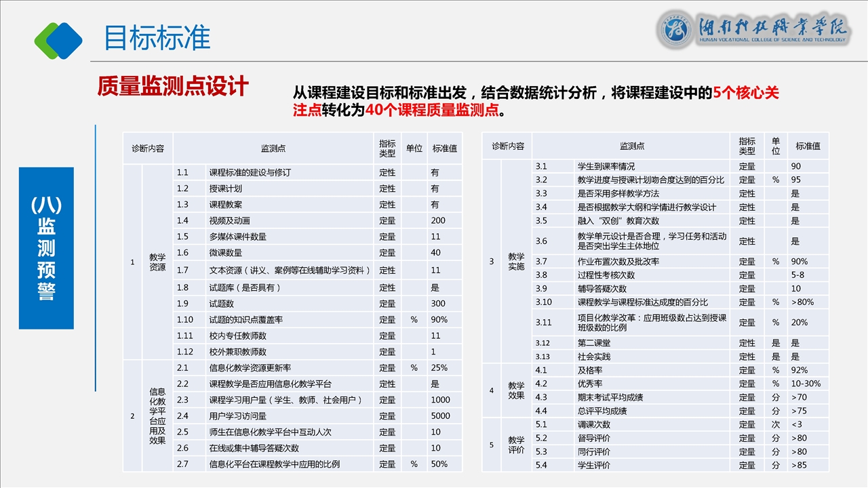Click the 目标标准 slide title
868x488 pixels.
(157, 38)
